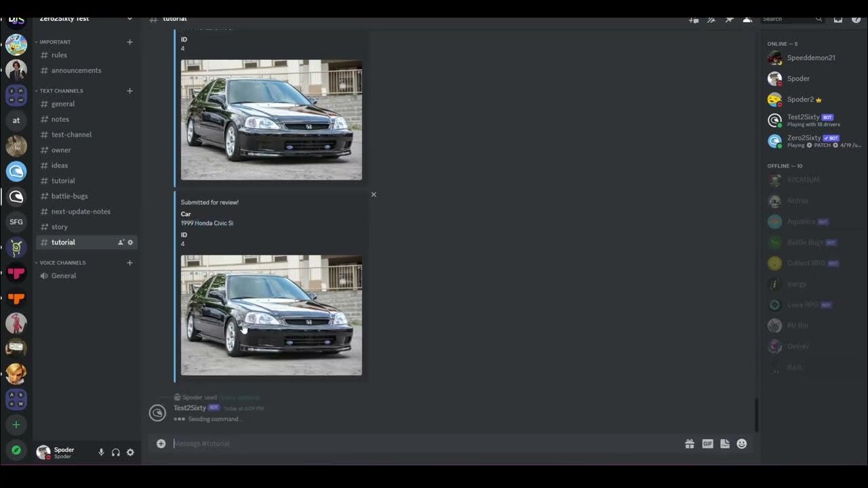Toggle the member list visibility
868x488 pixels.
point(747,20)
